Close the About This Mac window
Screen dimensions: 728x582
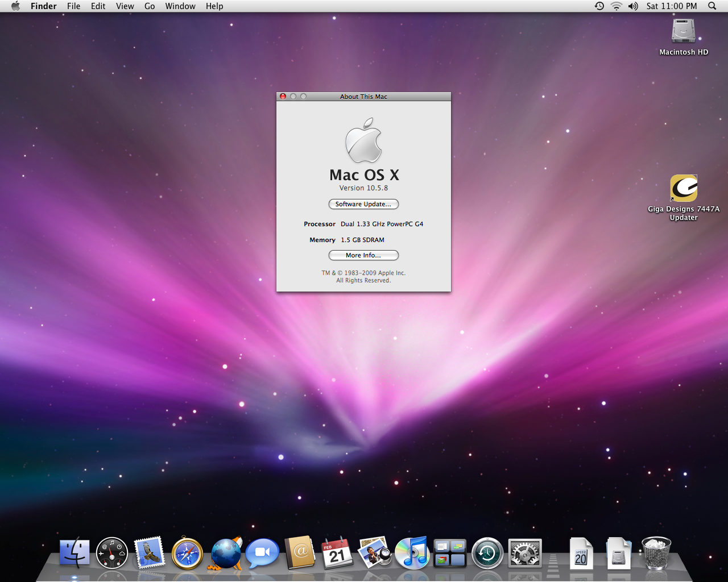[x=283, y=97]
